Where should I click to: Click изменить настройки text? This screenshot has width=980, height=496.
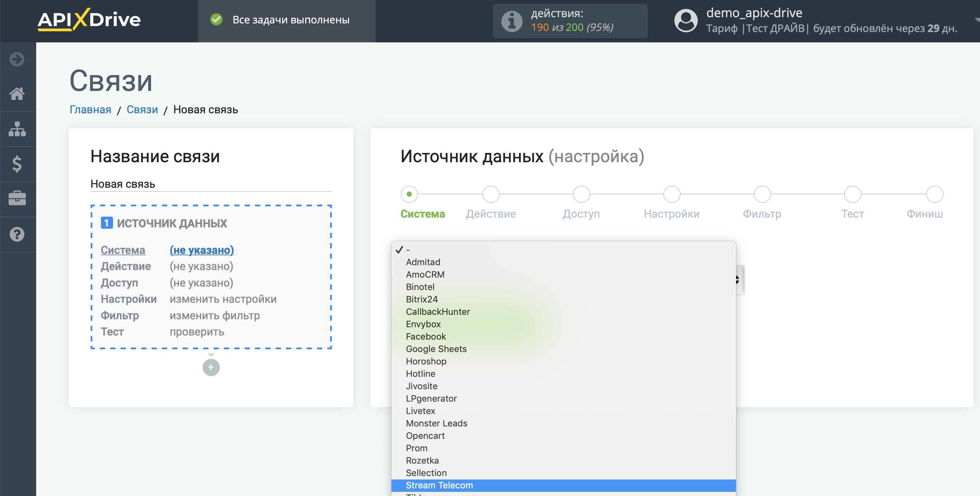(x=223, y=299)
